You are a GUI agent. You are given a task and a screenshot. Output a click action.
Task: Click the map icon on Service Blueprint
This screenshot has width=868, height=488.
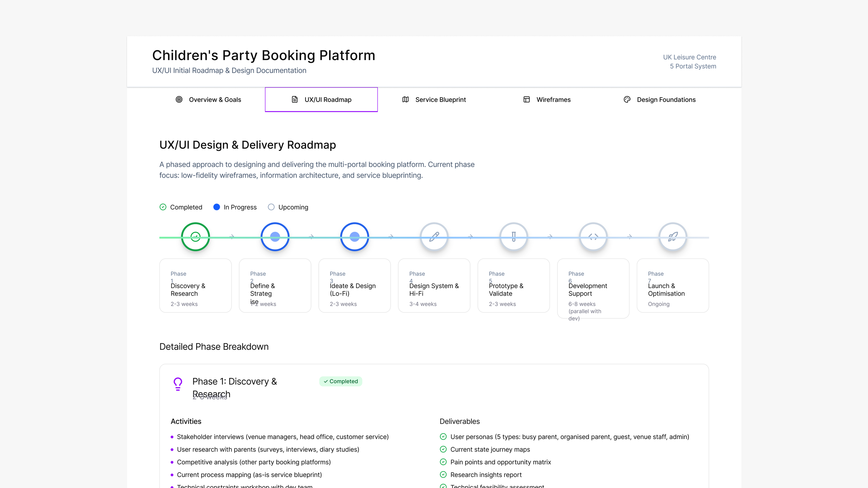click(406, 100)
